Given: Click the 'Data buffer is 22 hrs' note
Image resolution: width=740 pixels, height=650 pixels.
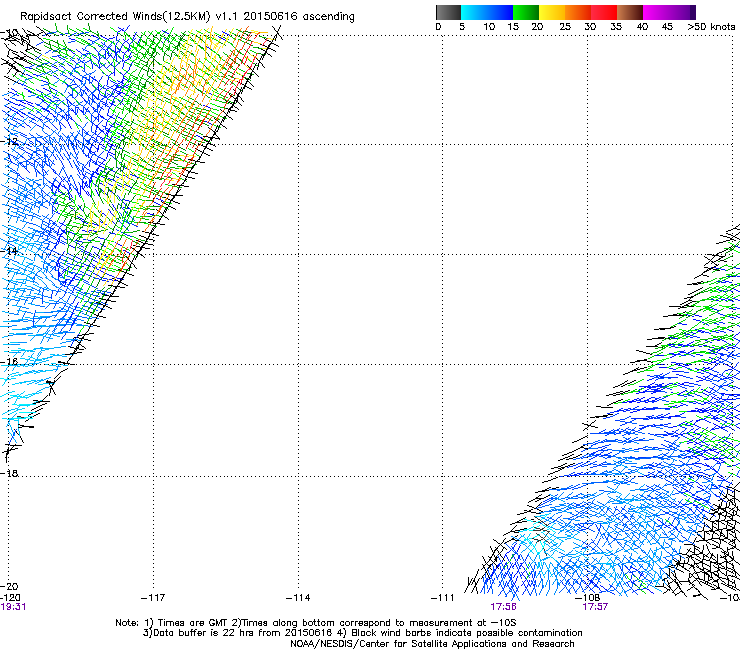Looking at the screenshot, I should pos(362,633).
